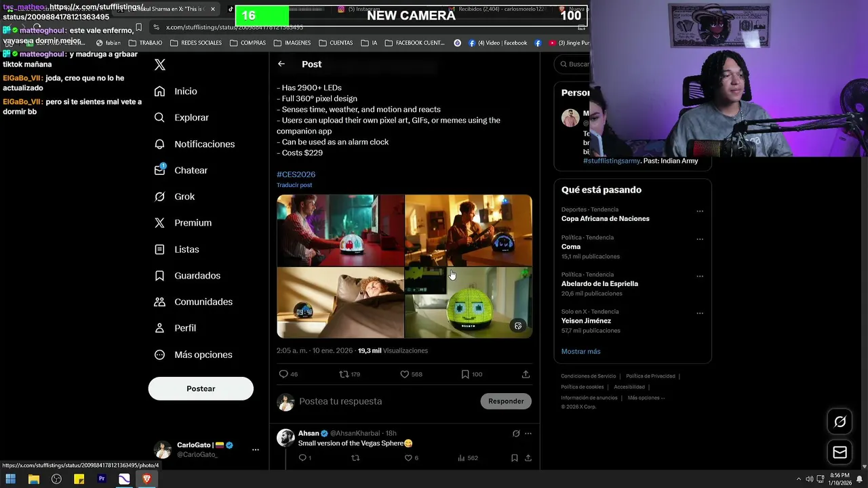Open Accesibilidad footer link
This screenshot has width=868, height=488.
pyautogui.click(x=629, y=387)
